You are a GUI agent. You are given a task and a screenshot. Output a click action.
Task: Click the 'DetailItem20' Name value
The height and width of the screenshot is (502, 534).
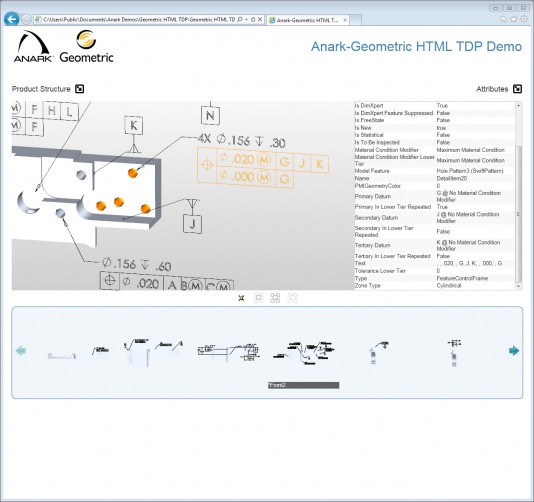coord(452,178)
